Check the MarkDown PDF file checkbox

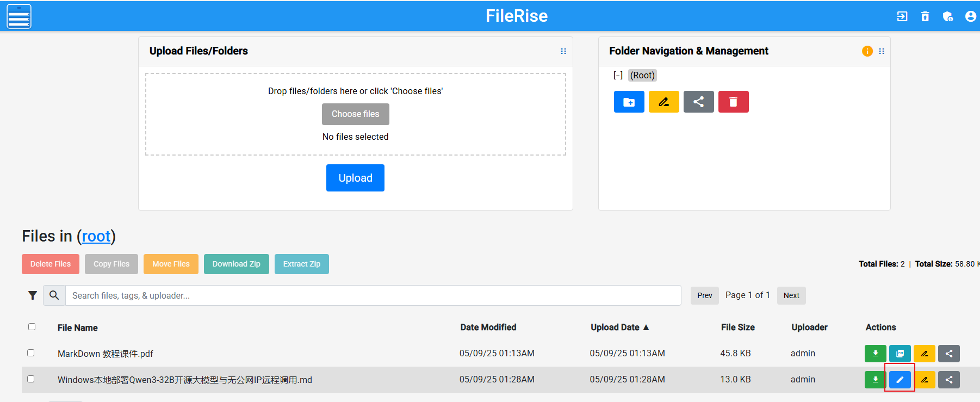tap(31, 353)
